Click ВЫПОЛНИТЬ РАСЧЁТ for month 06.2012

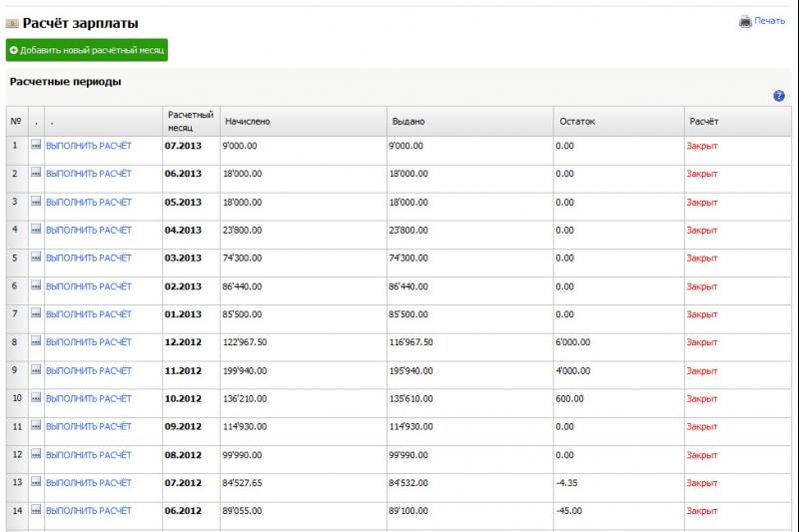pyautogui.click(x=89, y=511)
